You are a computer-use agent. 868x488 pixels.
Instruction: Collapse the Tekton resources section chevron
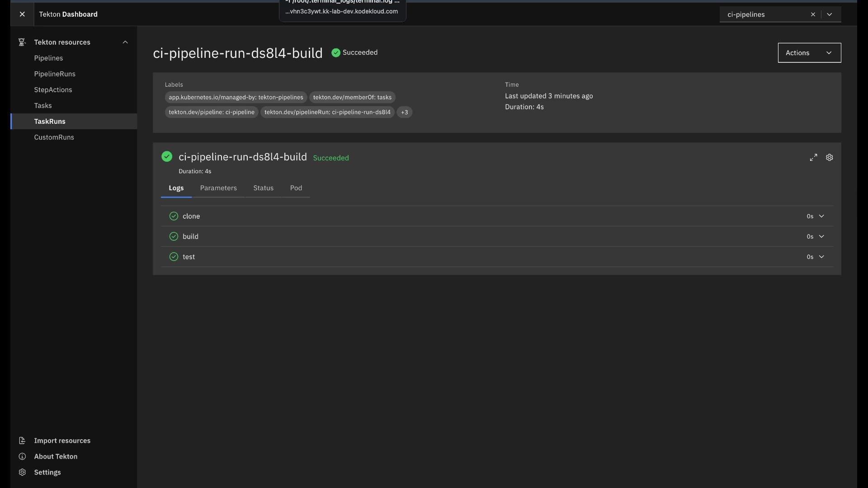[x=125, y=42]
